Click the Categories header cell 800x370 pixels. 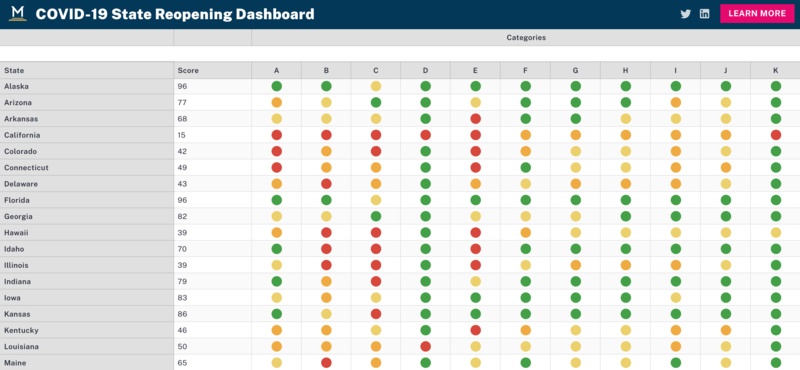tap(526, 38)
